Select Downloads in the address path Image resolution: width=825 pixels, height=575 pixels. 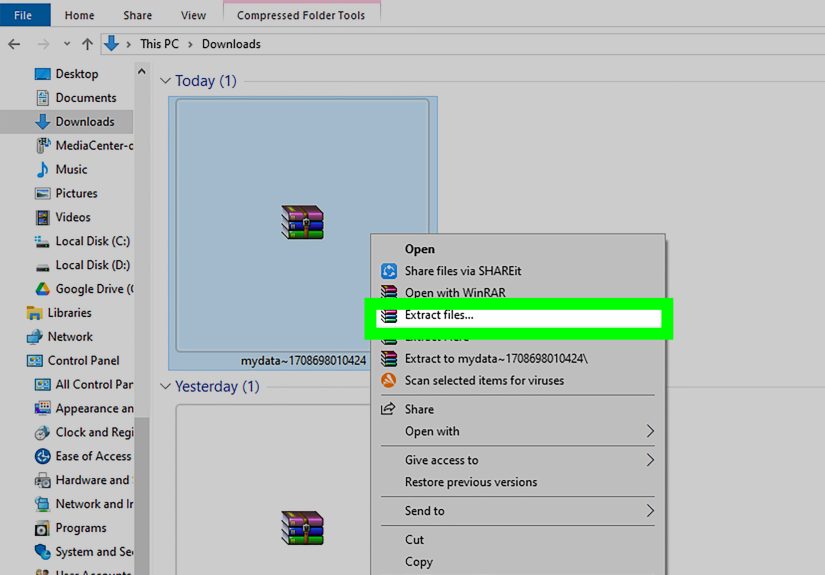coord(231,44)
